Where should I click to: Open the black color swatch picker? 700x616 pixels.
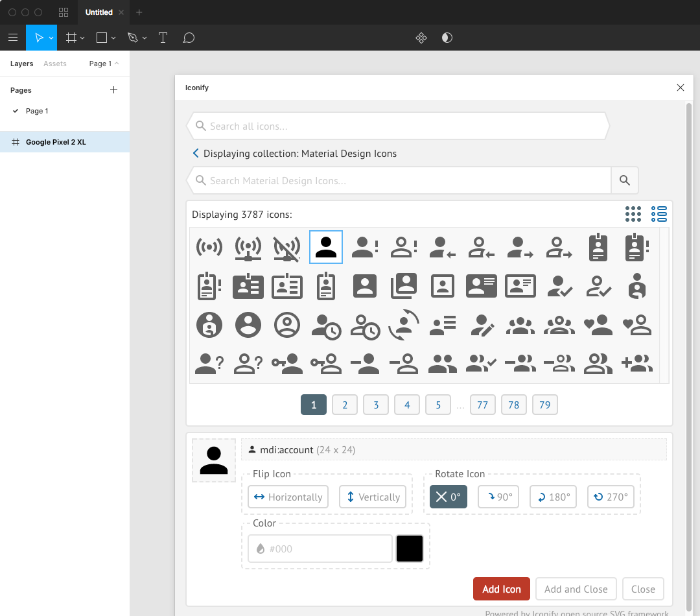point(409,548)
